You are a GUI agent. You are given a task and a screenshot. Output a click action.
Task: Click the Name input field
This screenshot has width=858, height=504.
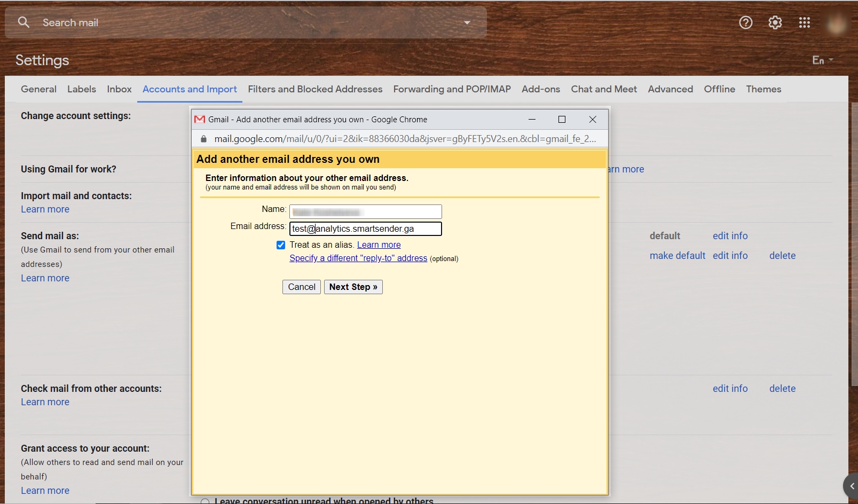point(366,211)
